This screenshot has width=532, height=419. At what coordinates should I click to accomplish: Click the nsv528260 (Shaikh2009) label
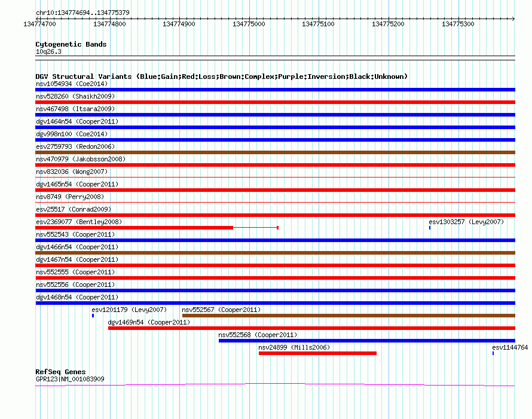click(75, 96)
